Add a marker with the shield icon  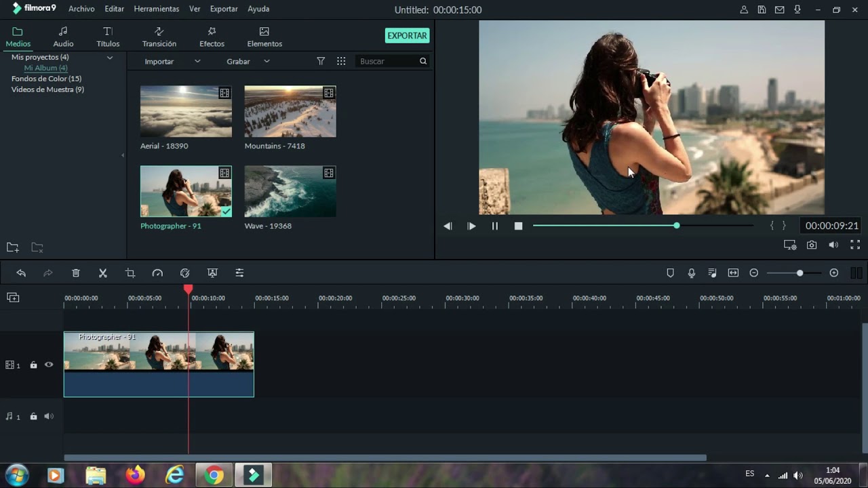[x=670, y=273]
